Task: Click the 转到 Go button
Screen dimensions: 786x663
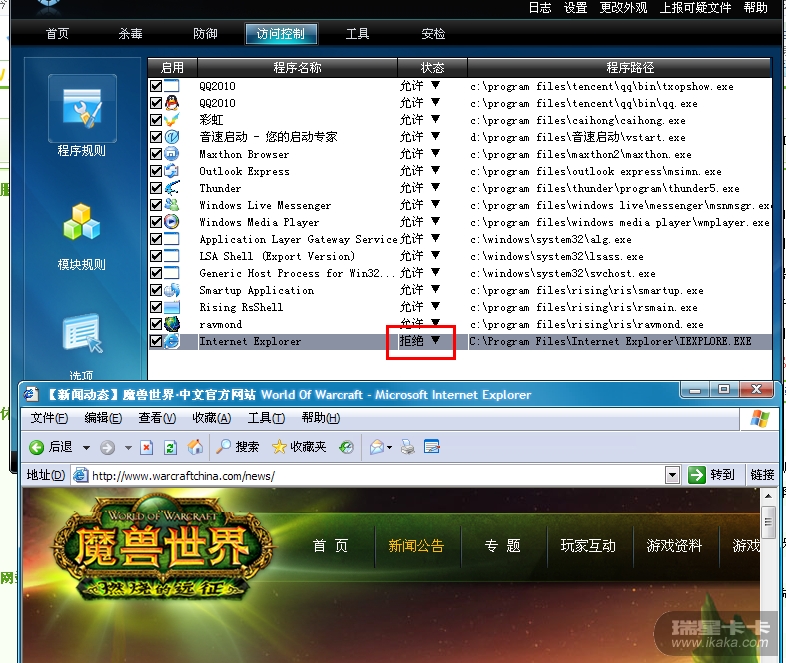Action: (711, 475)
